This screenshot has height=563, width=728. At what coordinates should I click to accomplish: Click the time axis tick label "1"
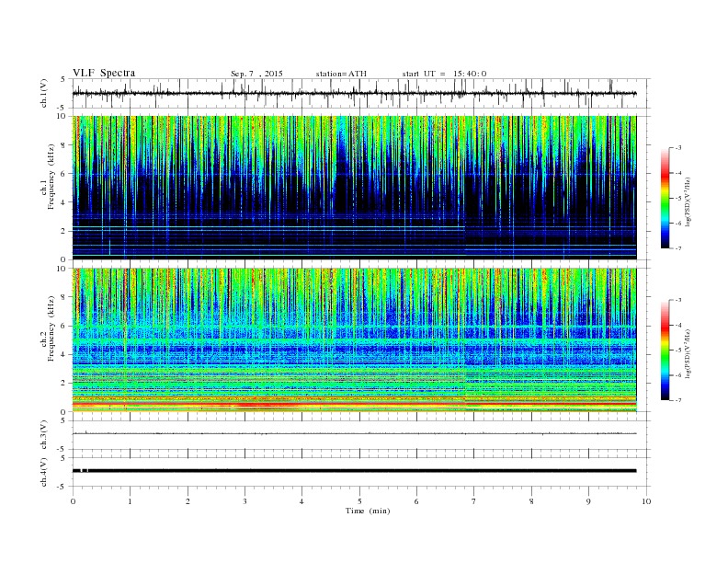(130, 501)
